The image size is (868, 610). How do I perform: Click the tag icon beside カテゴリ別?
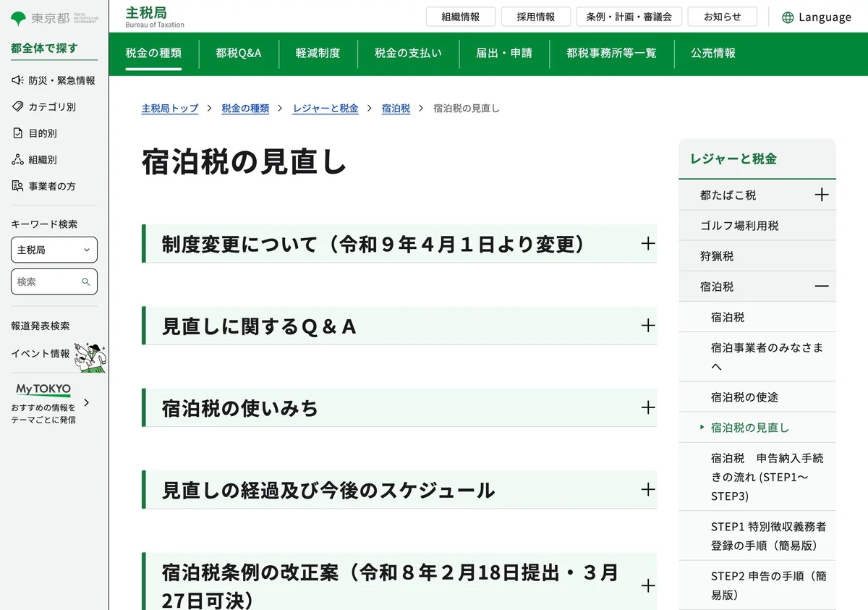tap(18, 106)
